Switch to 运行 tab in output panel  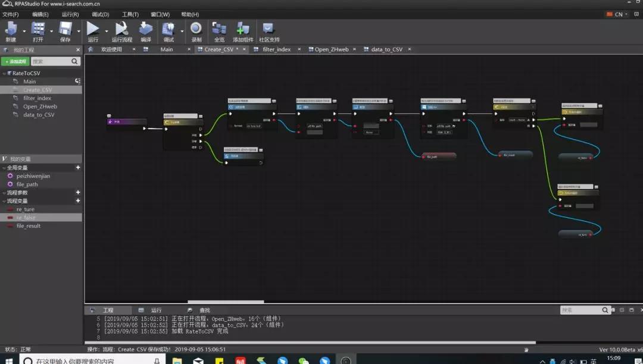(x=156, y=310)
